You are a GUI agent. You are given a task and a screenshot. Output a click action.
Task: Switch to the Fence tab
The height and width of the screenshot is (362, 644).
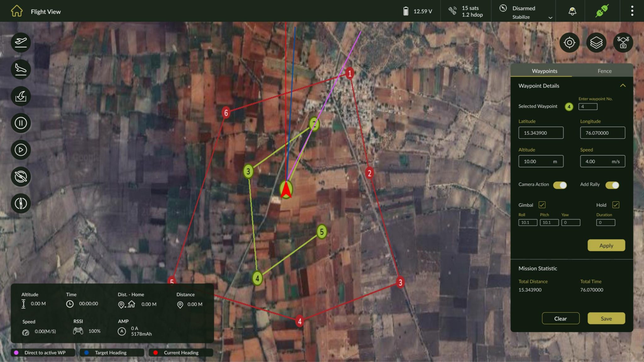pyautogui.click(x=604, y=71)
